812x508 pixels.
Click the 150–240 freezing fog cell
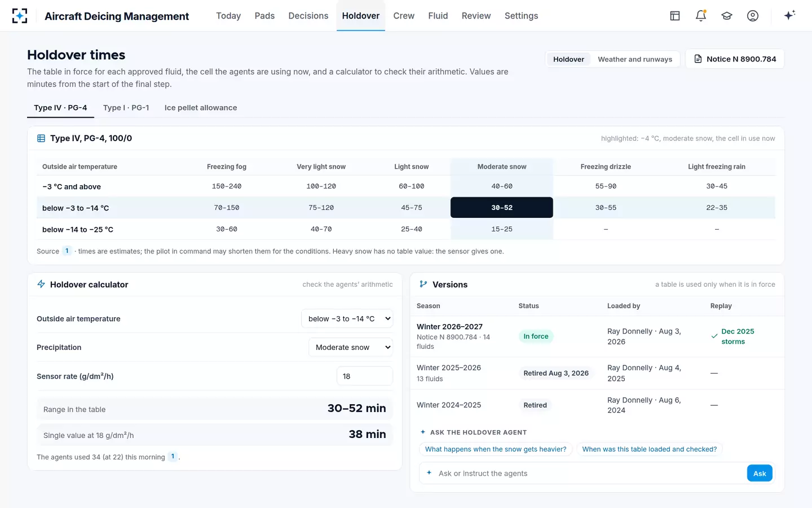click(227, 186)
